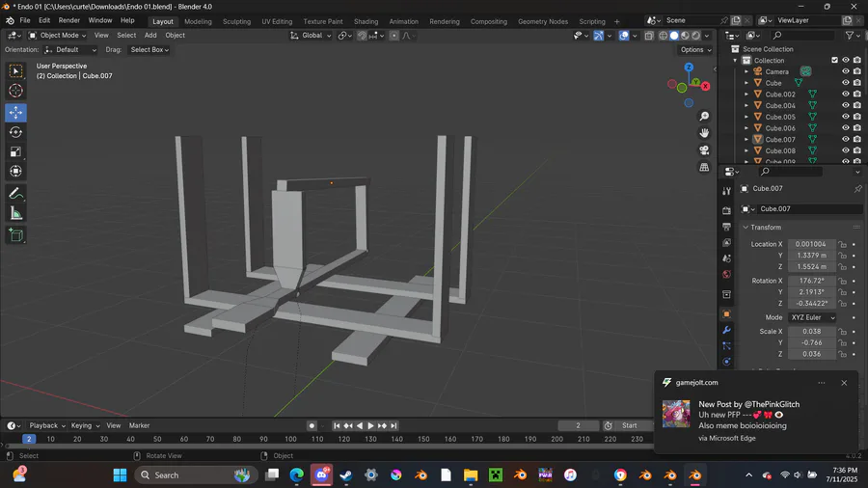Open the Playback dropdown
The height and width of the screenshot is (488, 868).
pyautogui.click(x=47, y=425)
